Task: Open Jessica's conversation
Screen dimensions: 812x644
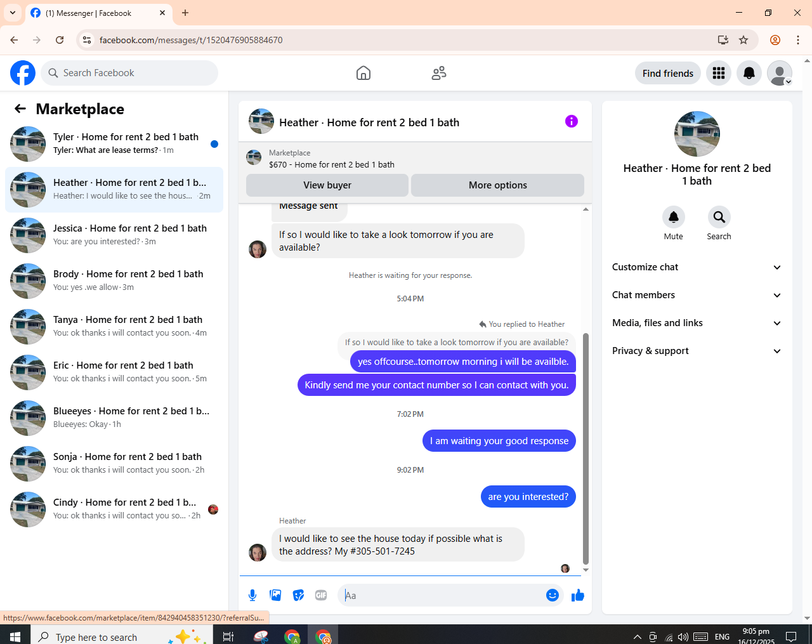Action: (x=114, y=235)
